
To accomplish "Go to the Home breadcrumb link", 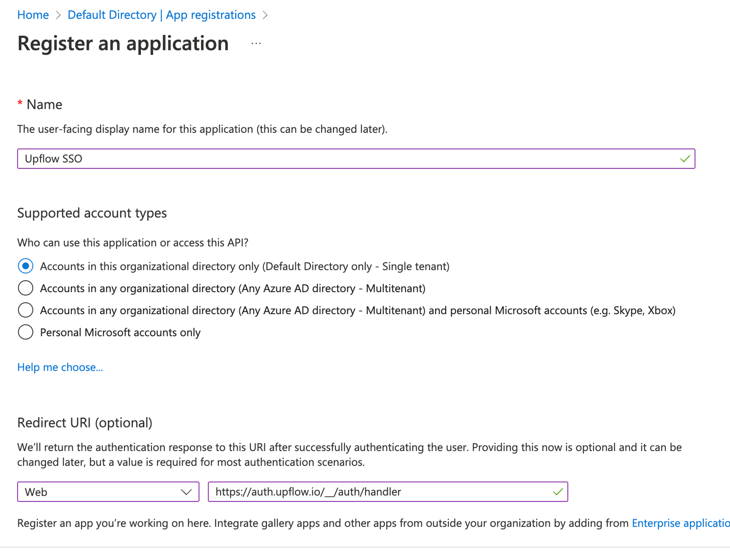I will 33,15.
